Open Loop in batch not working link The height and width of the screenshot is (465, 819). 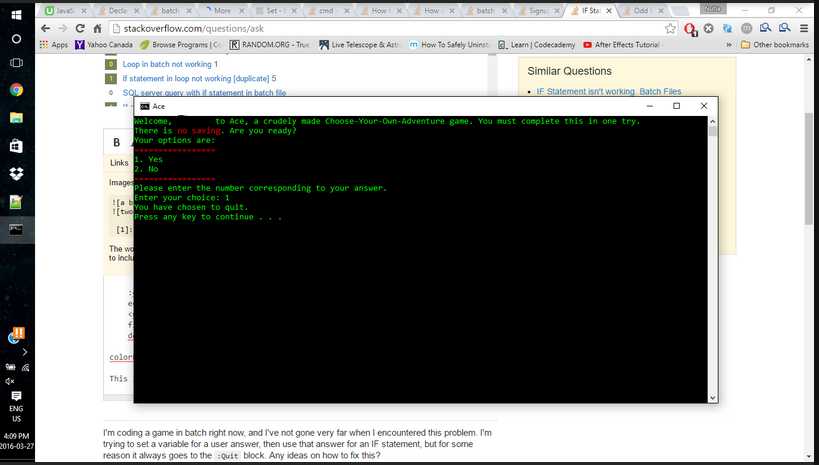tap(167, 64)
